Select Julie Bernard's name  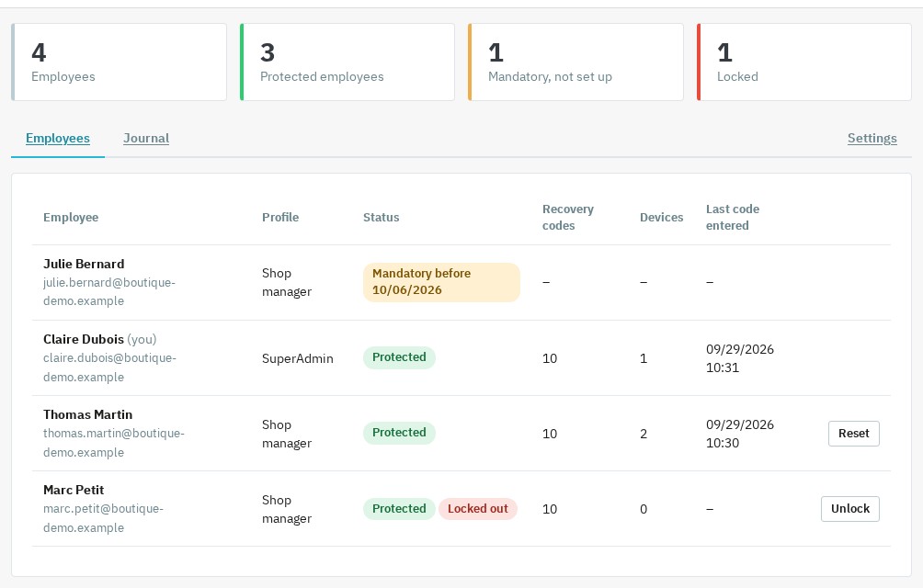pos(84,264)
